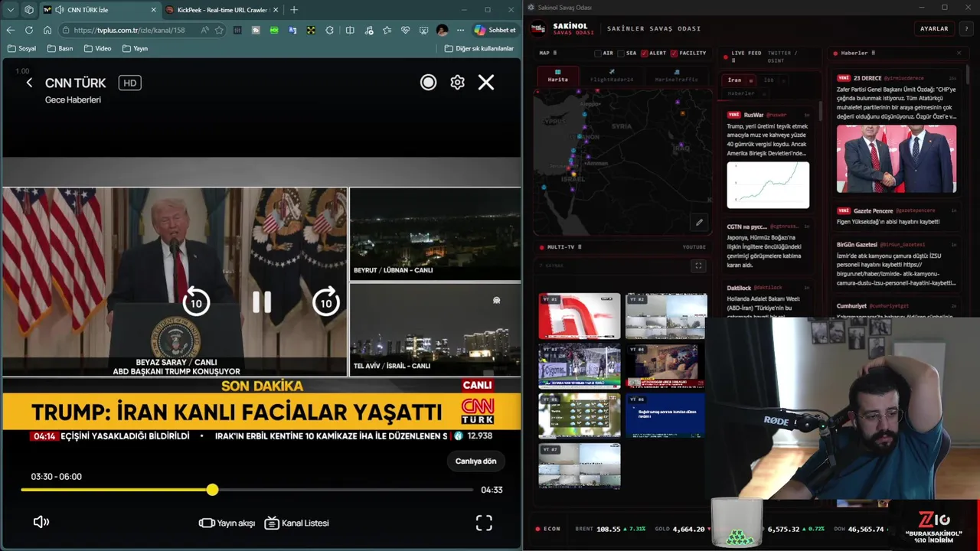
Task: Close the Haberler panel
Action: pos(959,53)
